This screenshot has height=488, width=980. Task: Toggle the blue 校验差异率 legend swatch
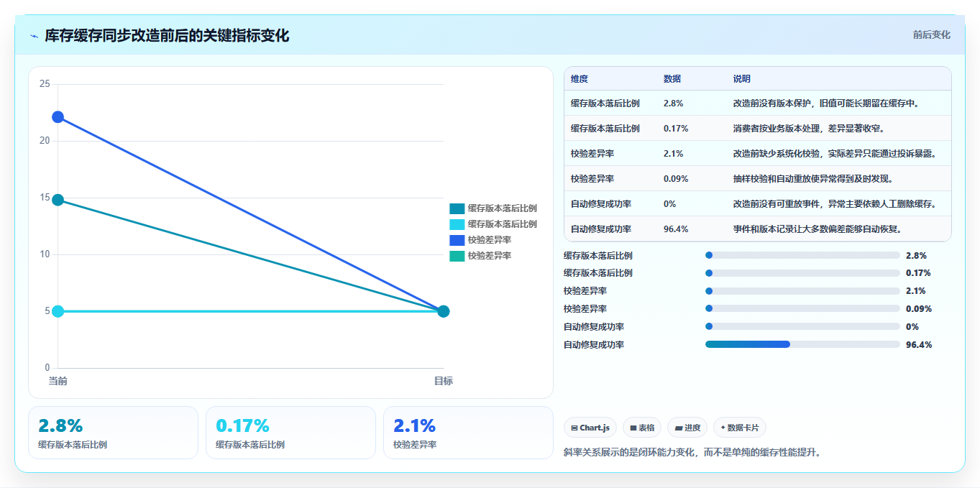click(x=457, y=240)
